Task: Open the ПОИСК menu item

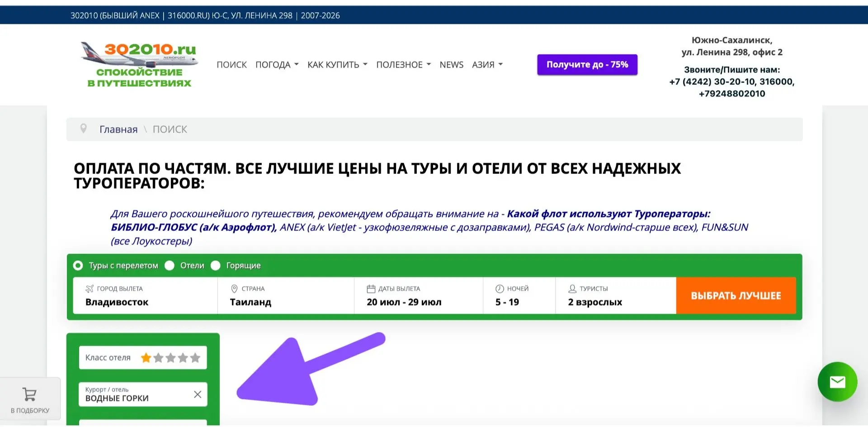Action: [231, 65]
